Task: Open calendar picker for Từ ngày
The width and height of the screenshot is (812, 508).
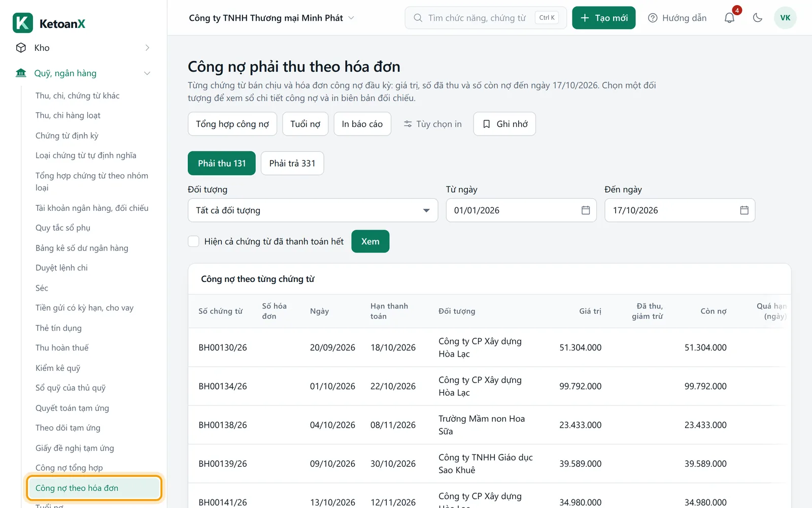Action: [586, 210]
